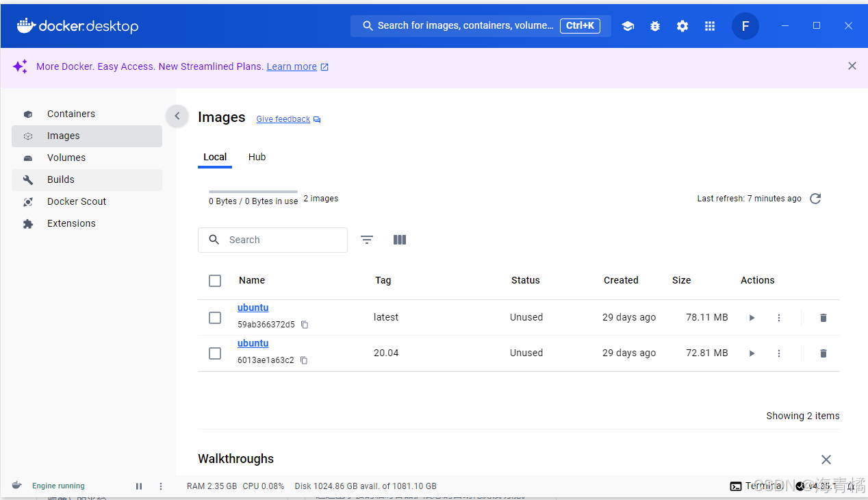Screen dimensions: 868x500
Task: Copy image ID 59ab366372d5
Action: pos(305,325)
